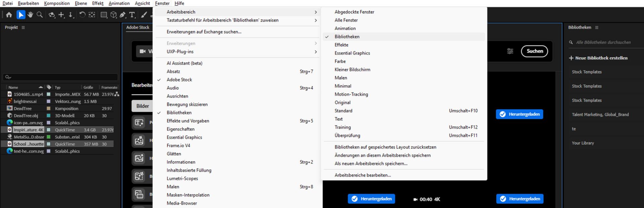Viewport: 644px width, 208px height.
Task: Select the Dolly camera (vertical arrow) tool
Action: coord(71,15)
